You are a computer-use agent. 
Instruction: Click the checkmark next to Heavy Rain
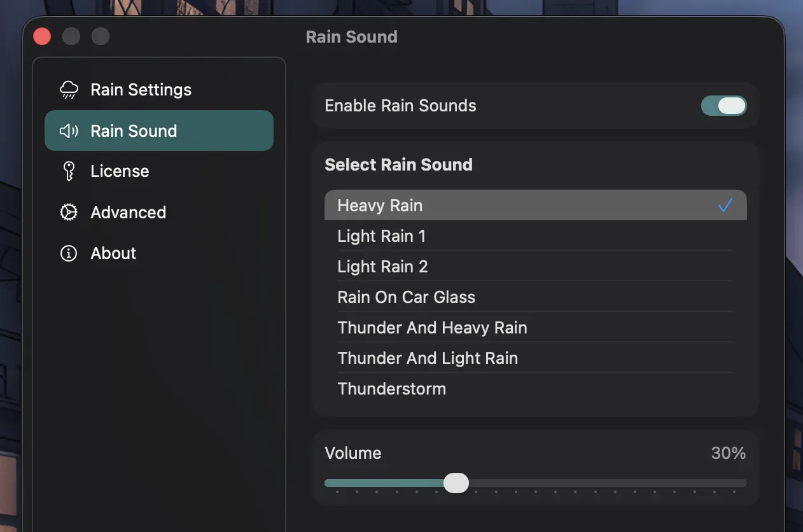point(725,205)
